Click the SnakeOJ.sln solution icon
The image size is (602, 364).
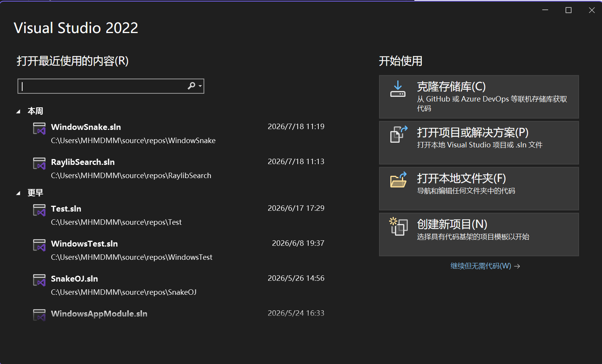(39, 280)
